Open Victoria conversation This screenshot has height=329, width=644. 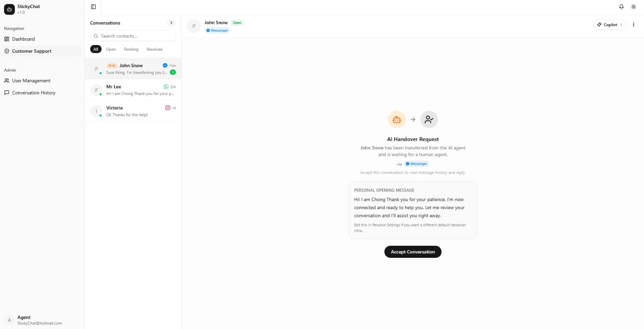tap(133, 111)
